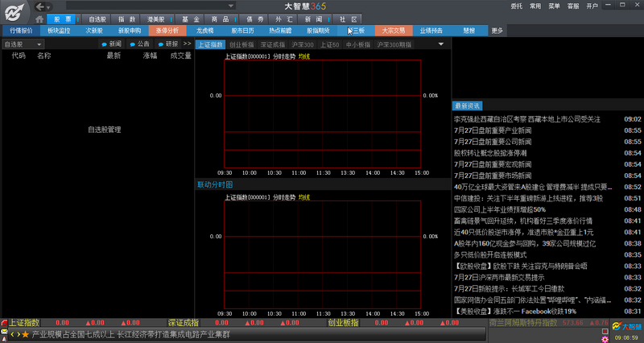Open the 外汇 main tab
644x343 pixels.
[284, 19]
